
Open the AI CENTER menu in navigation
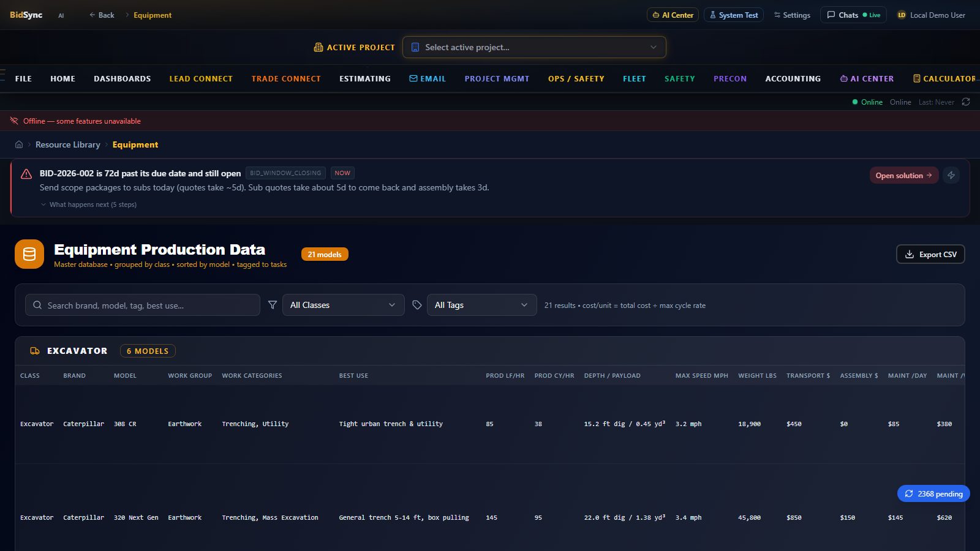(867, 78)
